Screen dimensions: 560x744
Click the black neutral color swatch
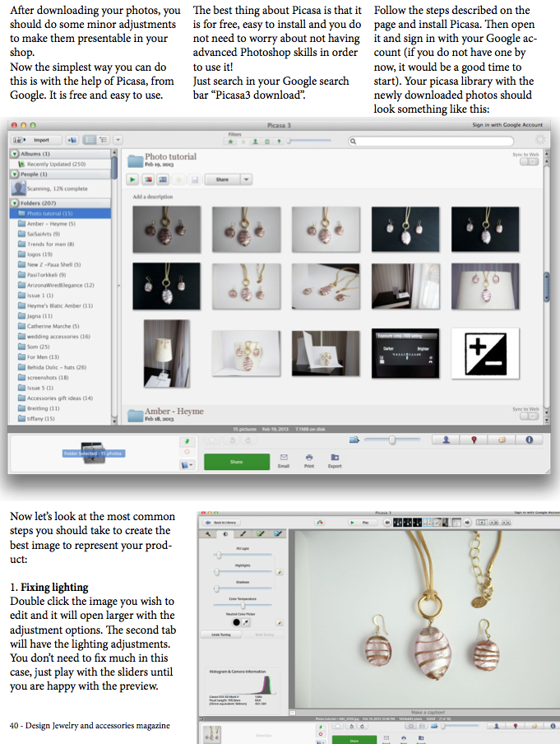point(236,622)
